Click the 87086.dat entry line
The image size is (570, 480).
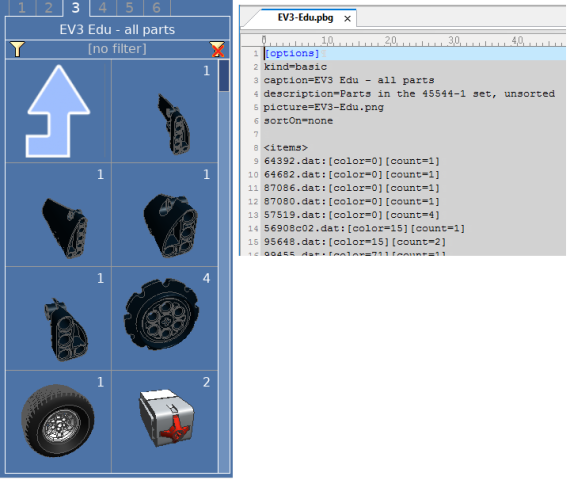pyautogui.click(x=352, y=188)
